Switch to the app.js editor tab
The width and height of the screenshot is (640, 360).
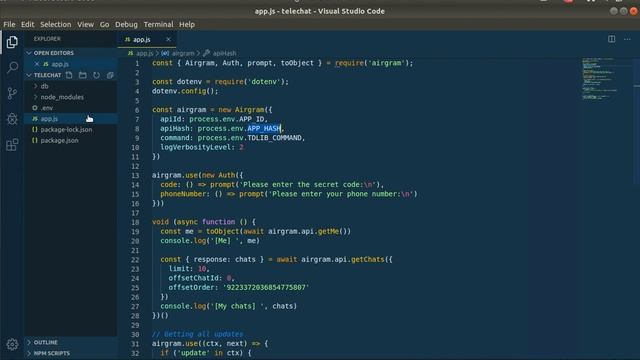click(141, 40)
